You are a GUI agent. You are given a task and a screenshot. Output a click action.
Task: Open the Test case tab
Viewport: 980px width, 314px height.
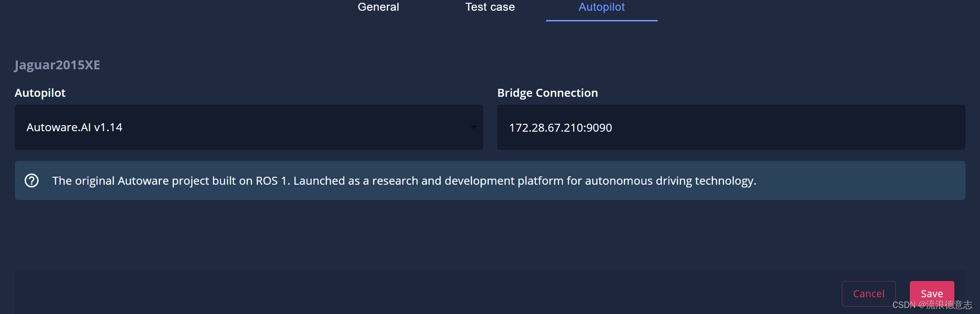(x=490, y=7)
